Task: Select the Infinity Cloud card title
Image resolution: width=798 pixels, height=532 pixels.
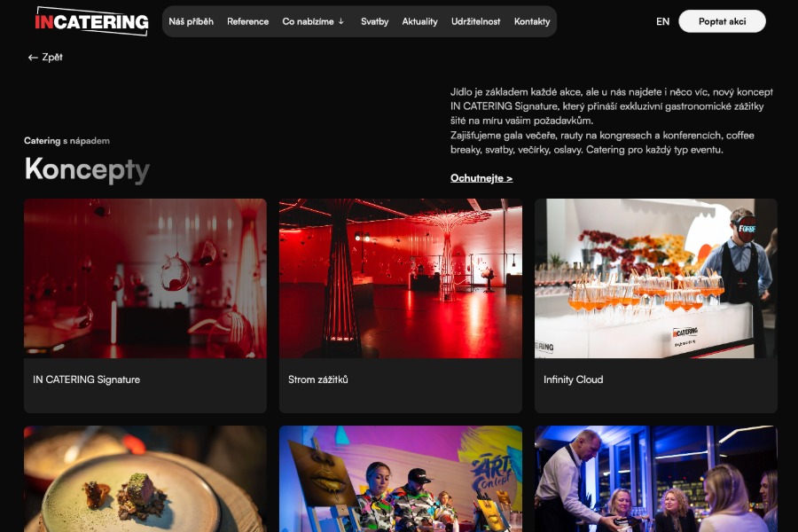Action: [573, 379]
